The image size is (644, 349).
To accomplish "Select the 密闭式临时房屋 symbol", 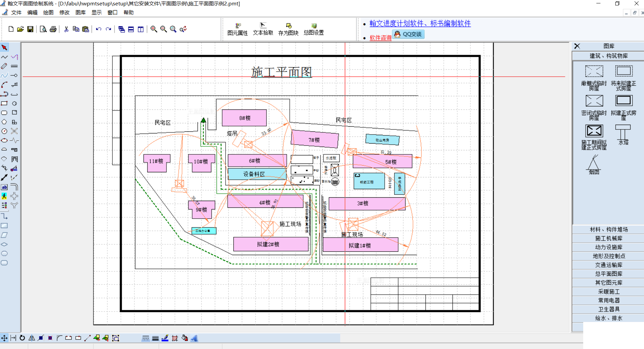I will click(594, 107).
